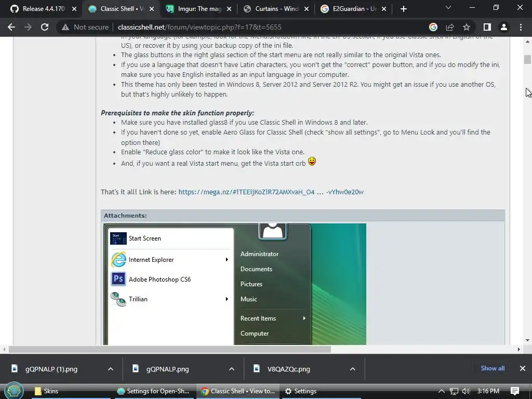Open the mega.nz download link
This screenshot has height=399, width=532.
coord(271,192)
